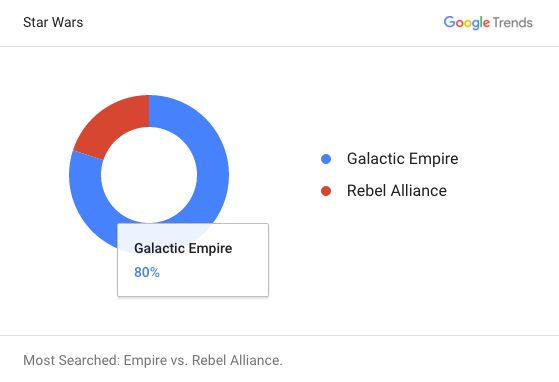Click the 80% value in the tooltip
The width and height of the screenshot is (559, 382).
pos(147,272)
